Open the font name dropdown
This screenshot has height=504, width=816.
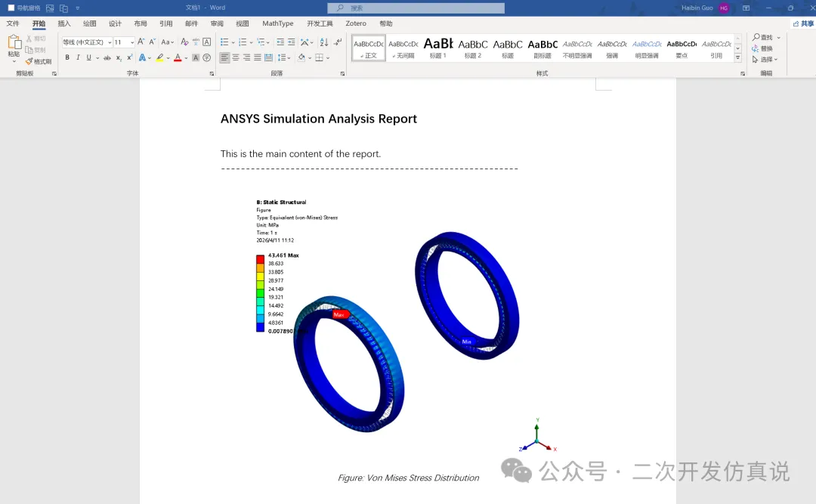coord(110,42)
